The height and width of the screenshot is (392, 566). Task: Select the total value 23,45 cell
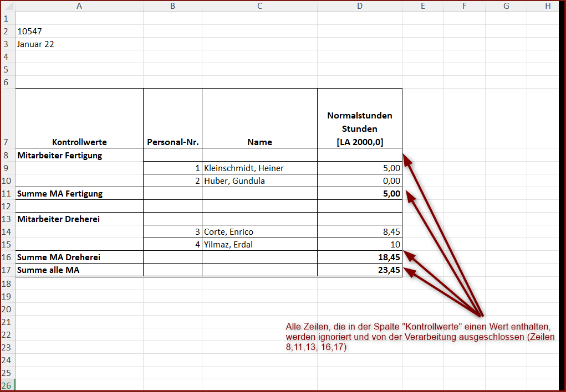pos(359,270)
